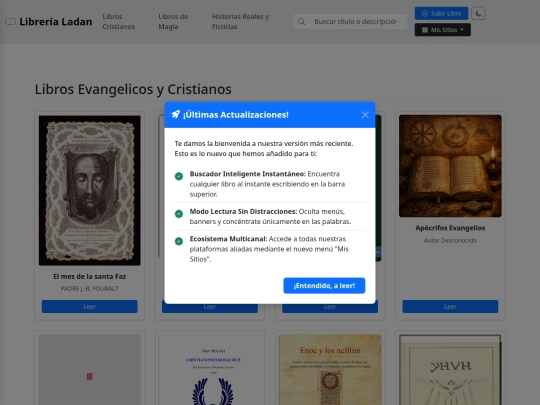Close the Últimas Actualizaciones dialog
The width and height of the screenshot is (540, 405).
click(365, 115)
